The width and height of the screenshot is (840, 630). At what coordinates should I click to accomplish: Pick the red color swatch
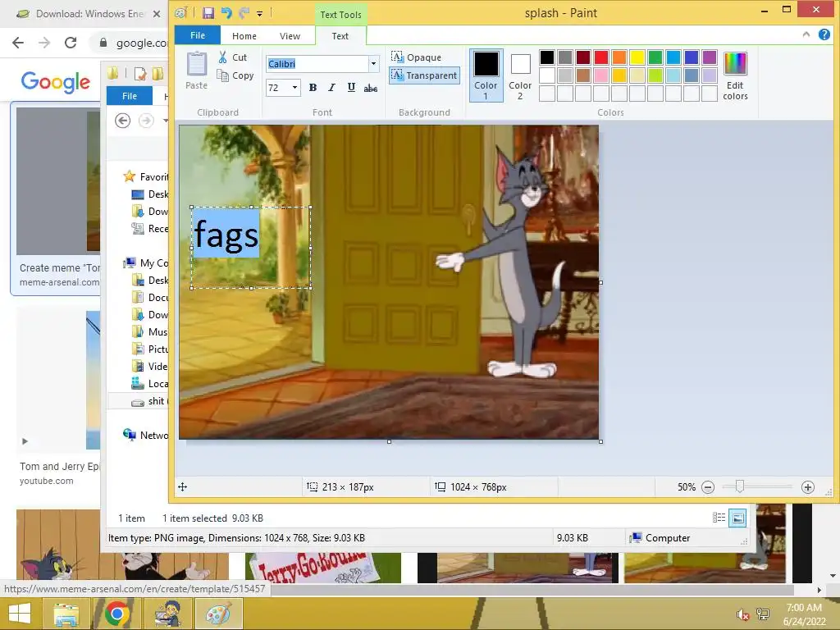pos(601,57)
